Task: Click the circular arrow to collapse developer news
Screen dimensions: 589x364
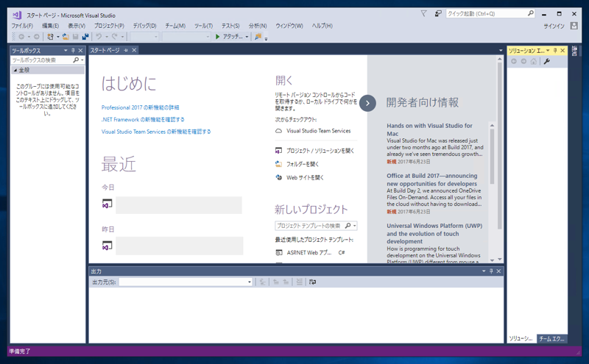Action: pos(367,103)
